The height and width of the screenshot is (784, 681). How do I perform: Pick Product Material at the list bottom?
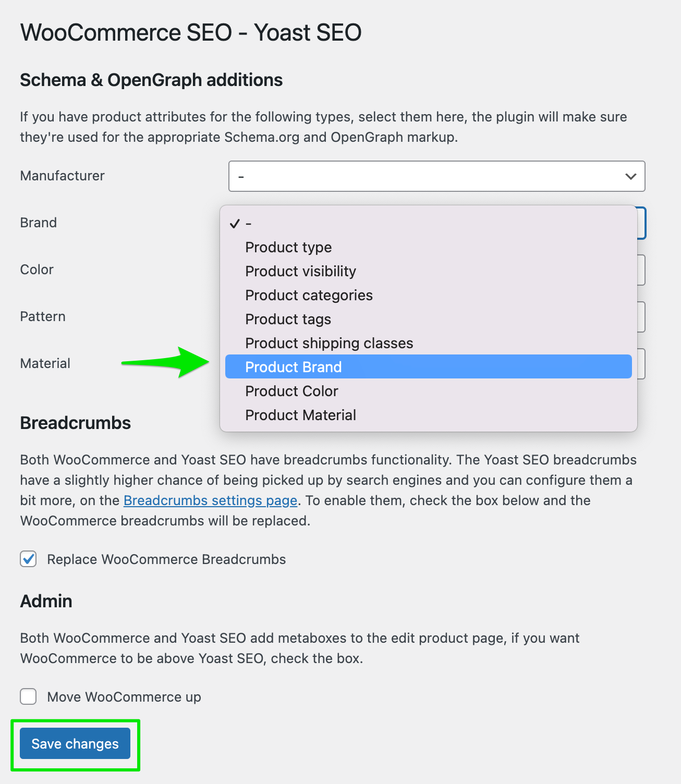[300, 414]
